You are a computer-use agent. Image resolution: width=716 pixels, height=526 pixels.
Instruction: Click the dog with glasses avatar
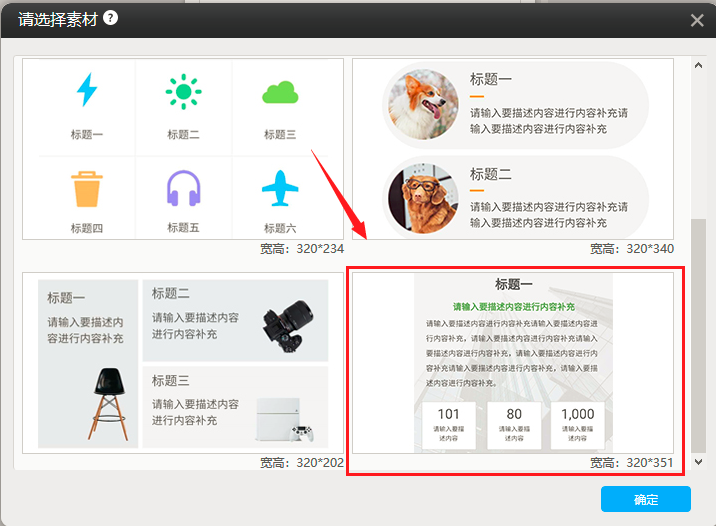coord(424,196)
